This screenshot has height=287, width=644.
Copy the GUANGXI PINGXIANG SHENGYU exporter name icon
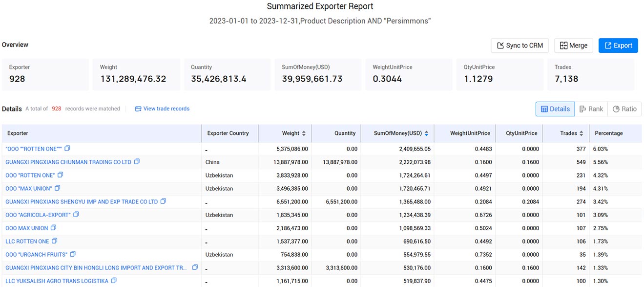[164, 201]
